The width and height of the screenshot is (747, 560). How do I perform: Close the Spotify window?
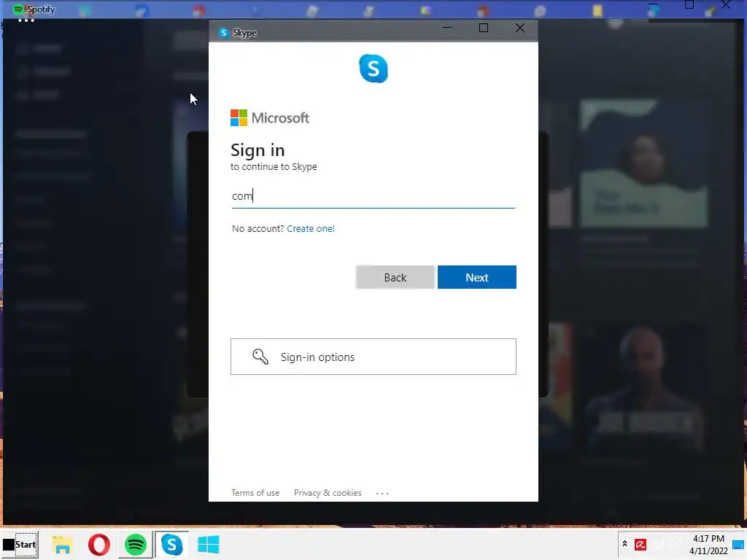pyautogui.click(x=726, y=5)
